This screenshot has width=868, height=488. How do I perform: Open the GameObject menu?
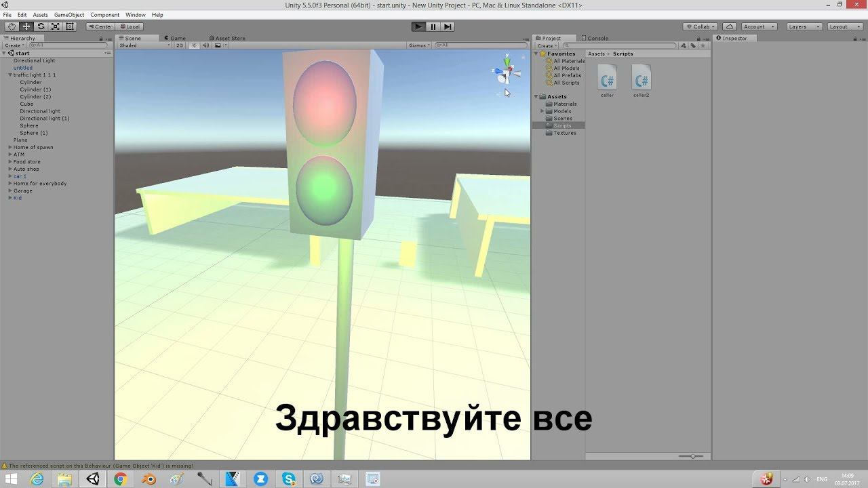point(69,15)
